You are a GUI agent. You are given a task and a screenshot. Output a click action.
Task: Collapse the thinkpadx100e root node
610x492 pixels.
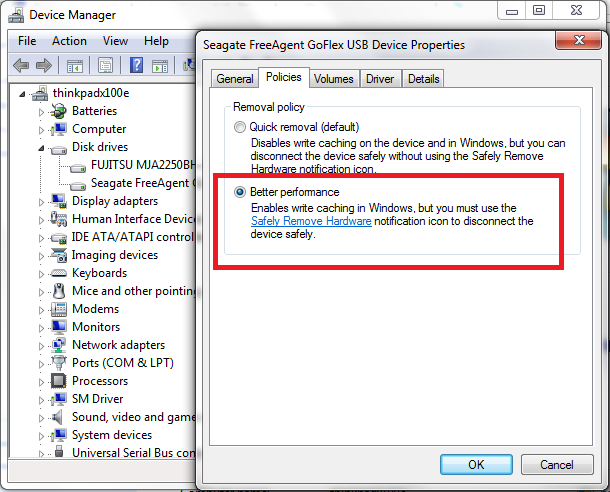click(23, 94)
